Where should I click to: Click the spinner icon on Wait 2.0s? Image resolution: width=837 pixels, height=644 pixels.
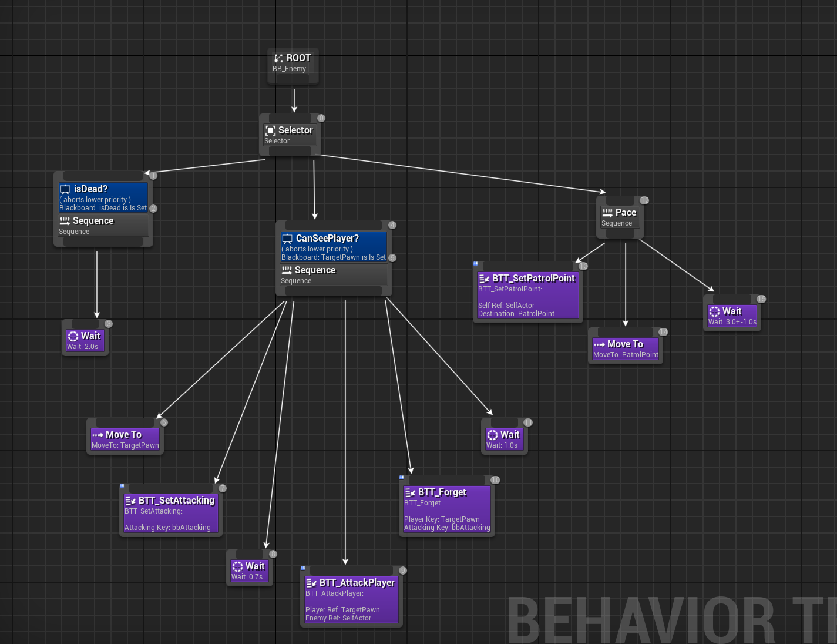tap(73, 336)
